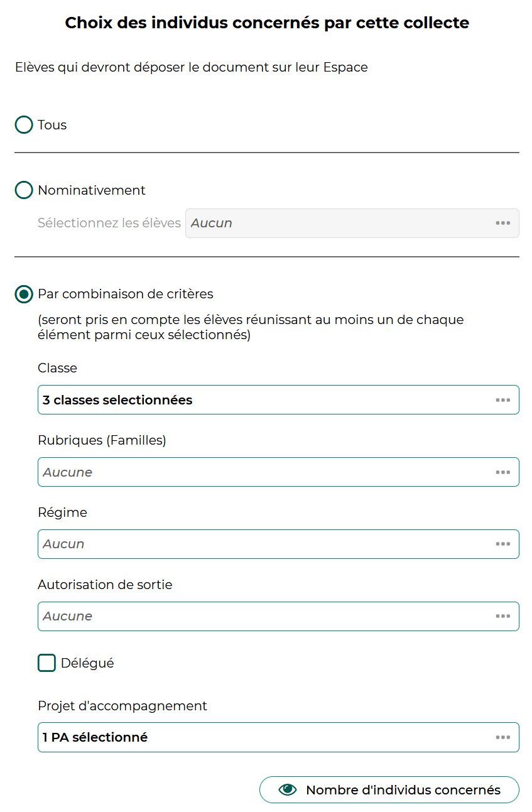Click ellipsis icon in Classe field

pyautogui.click(x=502, y=400)
